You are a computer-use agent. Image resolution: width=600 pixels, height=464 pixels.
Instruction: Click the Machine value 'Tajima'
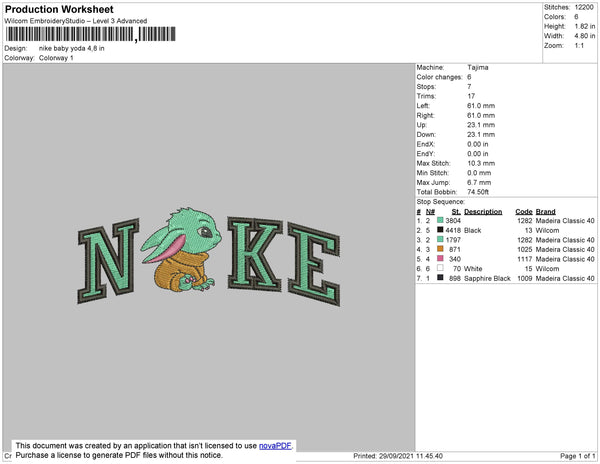click(478, 67)
